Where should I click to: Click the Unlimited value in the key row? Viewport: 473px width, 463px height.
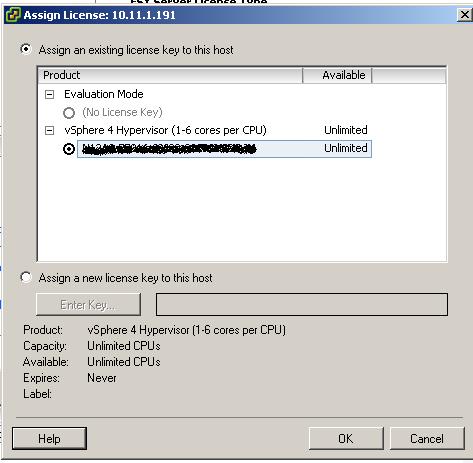(346, 148)
